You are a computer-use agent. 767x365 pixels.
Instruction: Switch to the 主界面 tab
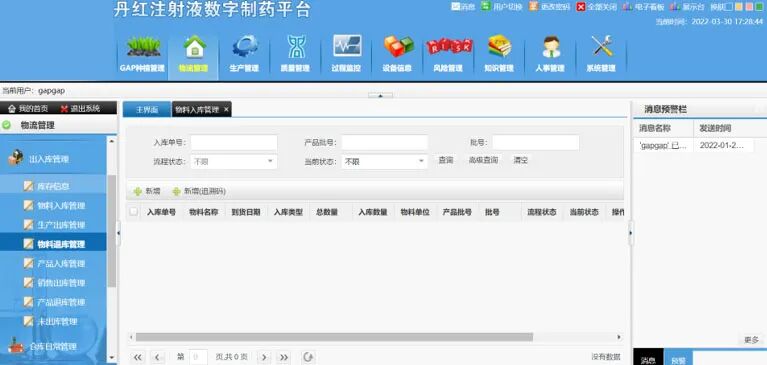pyautogui.click(x=147, y=110)
